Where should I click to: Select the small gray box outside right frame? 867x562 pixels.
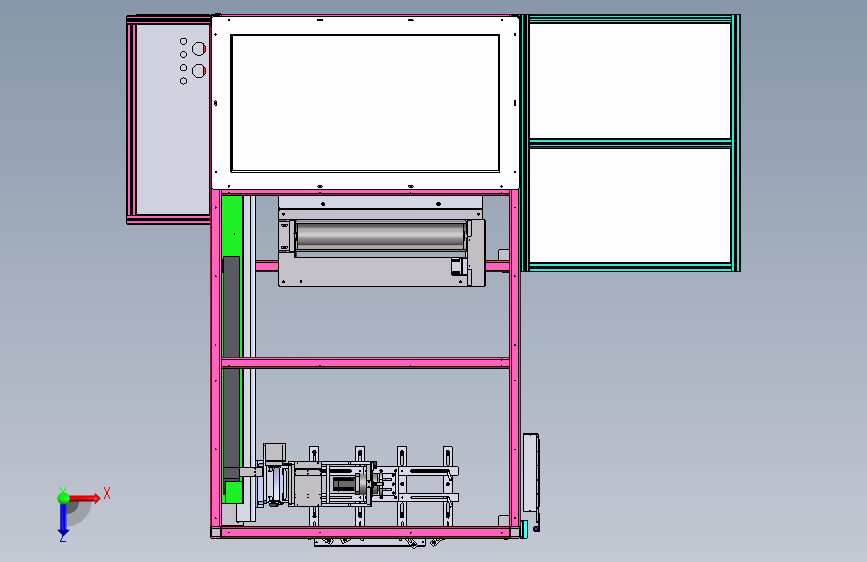pyautogui.click(x=531, y=473)
